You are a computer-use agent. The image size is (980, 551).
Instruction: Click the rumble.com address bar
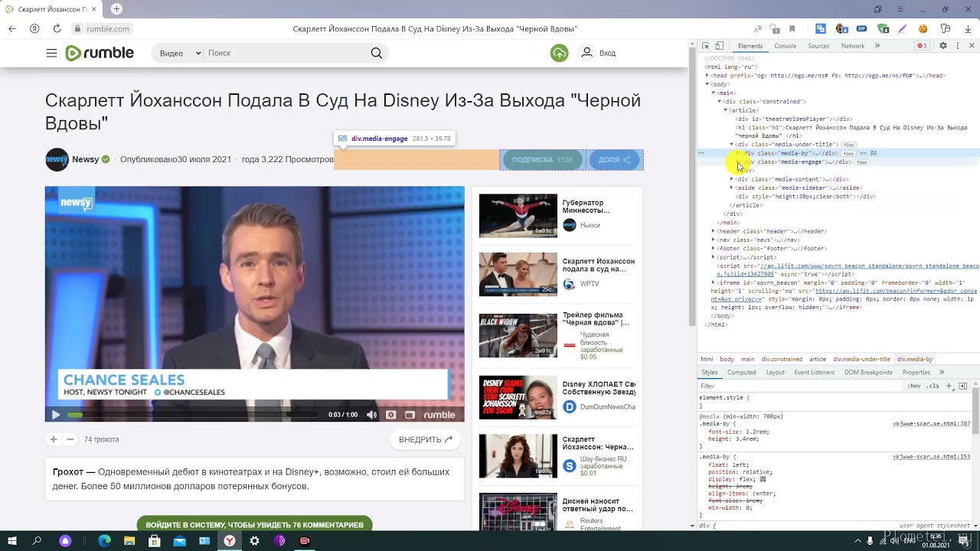tap(108, 28)
